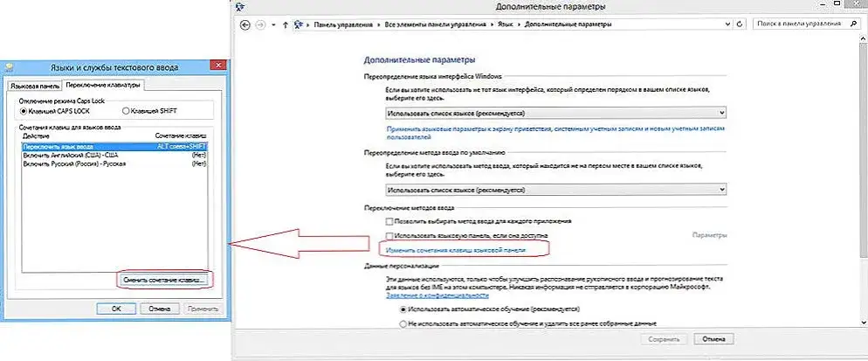
Task: Open the recent locations dropdown arrow
Action: (273, 25)
